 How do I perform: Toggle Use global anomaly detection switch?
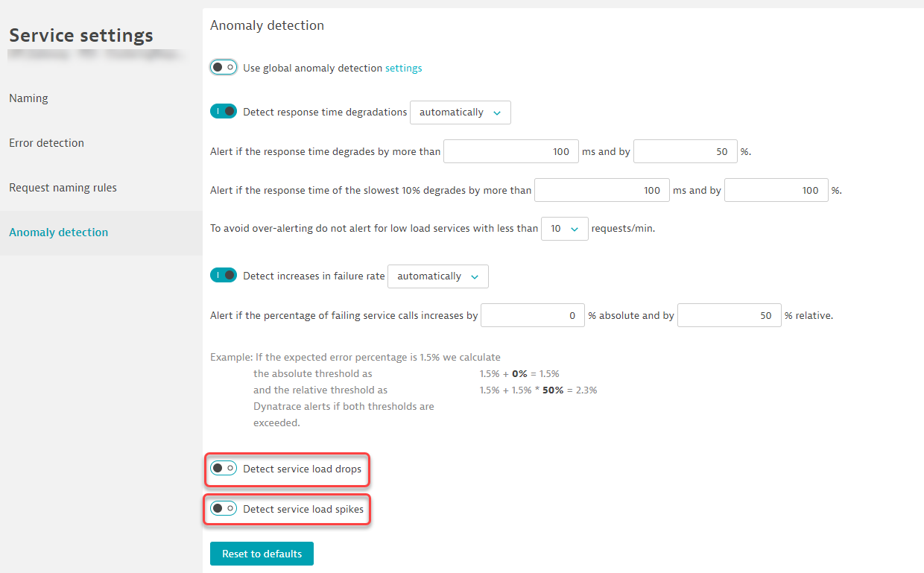(x=224, y=68)
